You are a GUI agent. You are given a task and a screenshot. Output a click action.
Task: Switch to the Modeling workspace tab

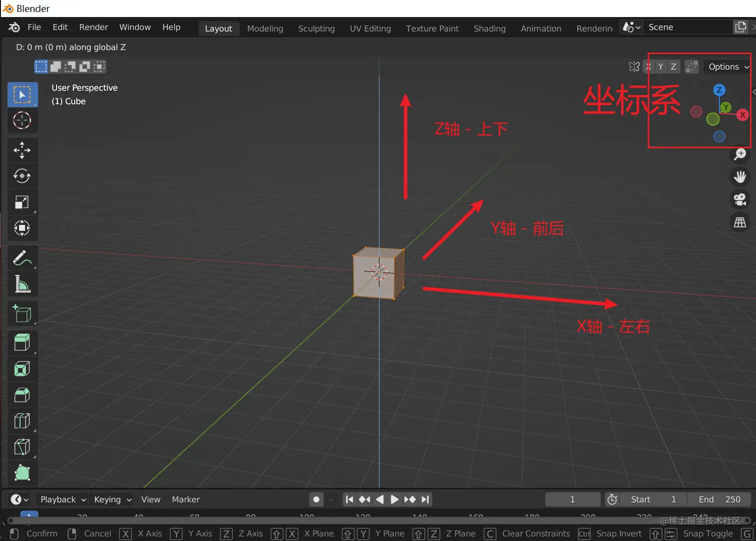(x=265, y=29)
